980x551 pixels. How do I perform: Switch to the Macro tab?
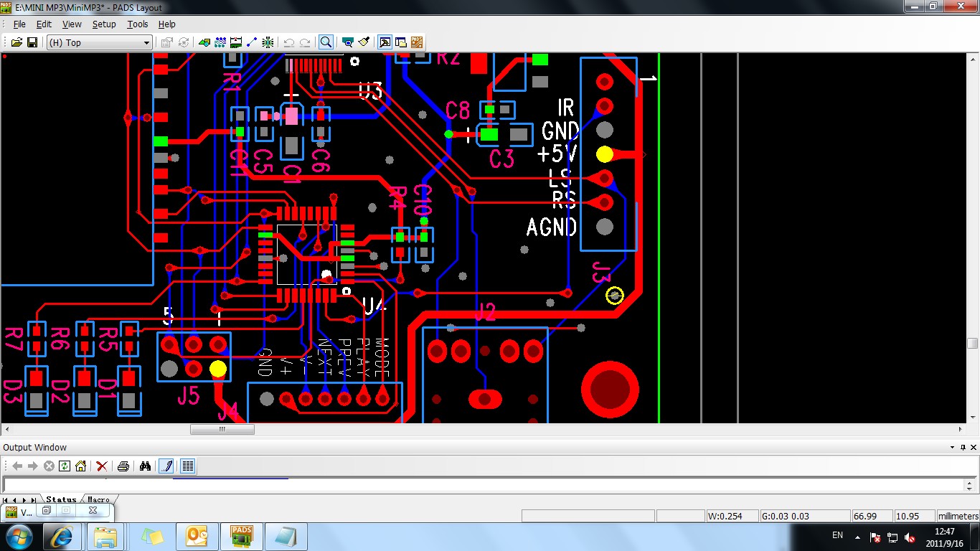pyautogui.click(x=98, y=499)
